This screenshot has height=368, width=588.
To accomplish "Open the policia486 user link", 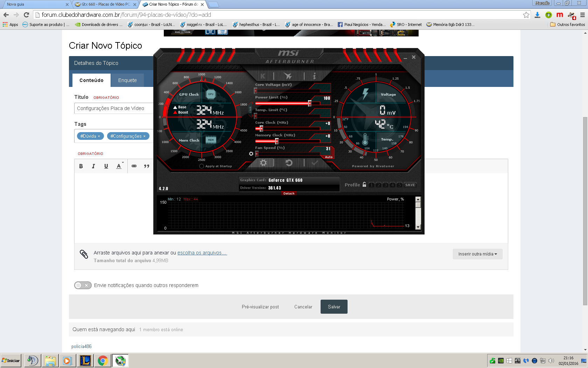I will (82, 346).
